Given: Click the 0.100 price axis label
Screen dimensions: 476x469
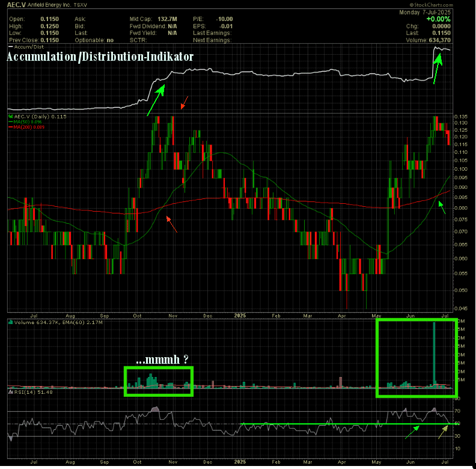Looking at the screenshot, I should 461,169.
